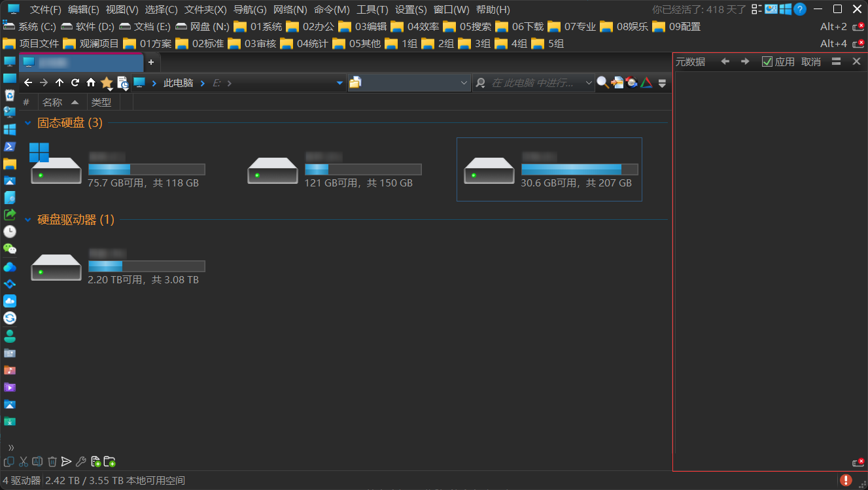Click the new folder icon in bottom toolbar
868x490 pixels.
110,462
